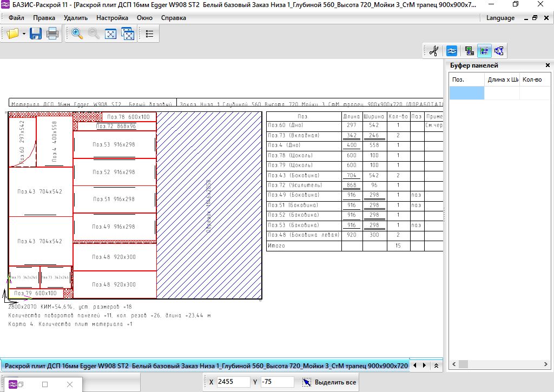Image resolution: width=554 pixels, height=392 pixels.
Task: Zoom in with the magnifier plus
Action: [x=77, y=34]
